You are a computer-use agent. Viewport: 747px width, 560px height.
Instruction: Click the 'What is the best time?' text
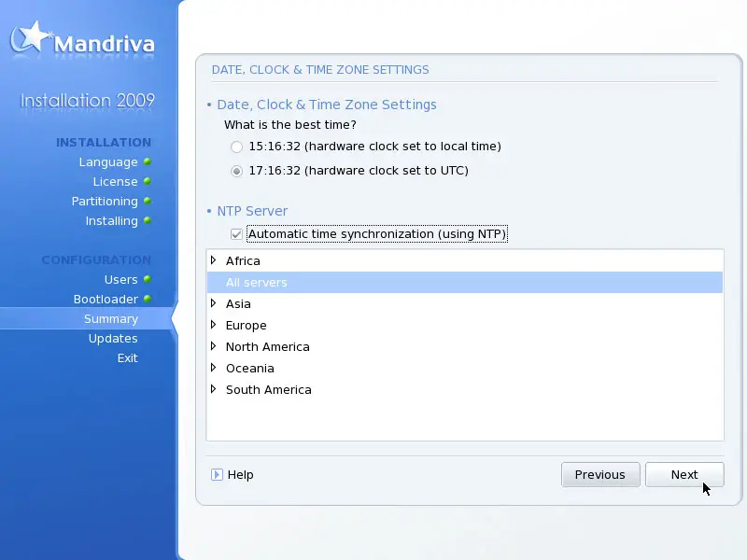click(x=290, y=125)
